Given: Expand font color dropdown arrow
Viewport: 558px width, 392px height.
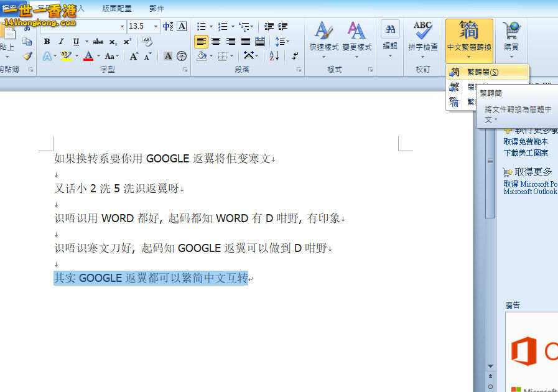Looking at the screenshot, I should pos(98,56).
